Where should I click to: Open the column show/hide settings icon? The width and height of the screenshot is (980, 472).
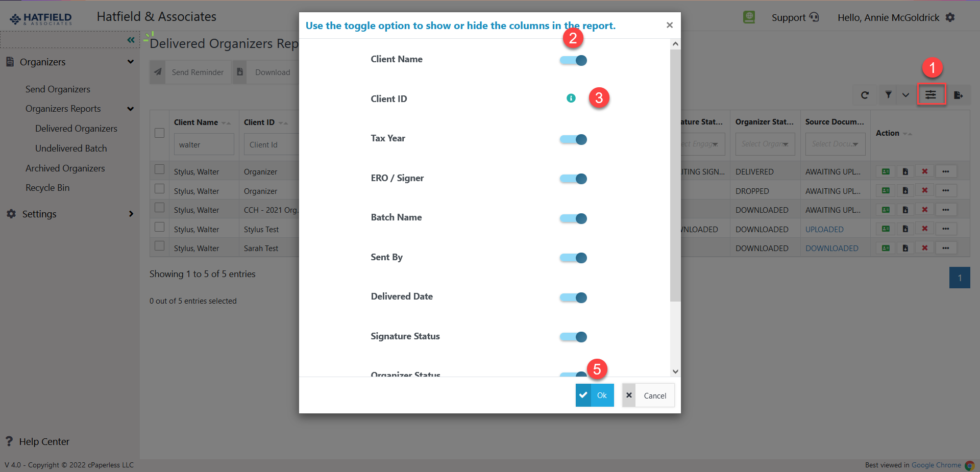931,95
